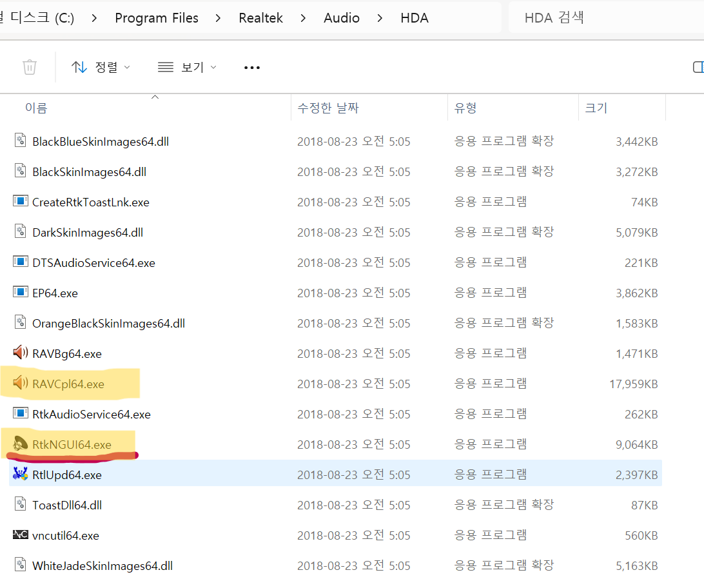Click size value 2,397KB
The width and height of the screenshot is (704, 588).
[637, 475]
